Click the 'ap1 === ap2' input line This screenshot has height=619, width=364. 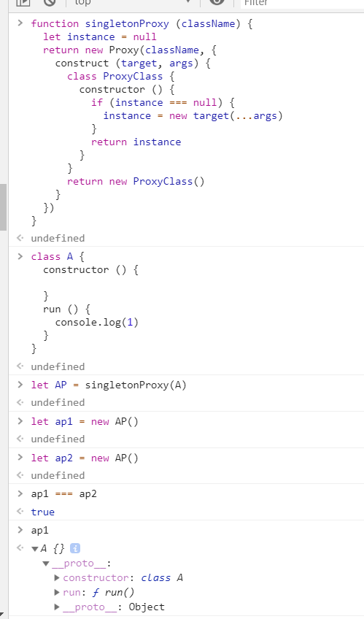tap(64, 494)
